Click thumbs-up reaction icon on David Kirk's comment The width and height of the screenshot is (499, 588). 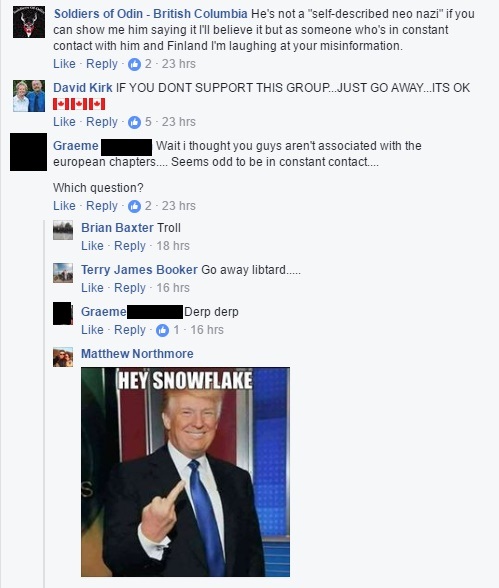(x=134, y=122)
